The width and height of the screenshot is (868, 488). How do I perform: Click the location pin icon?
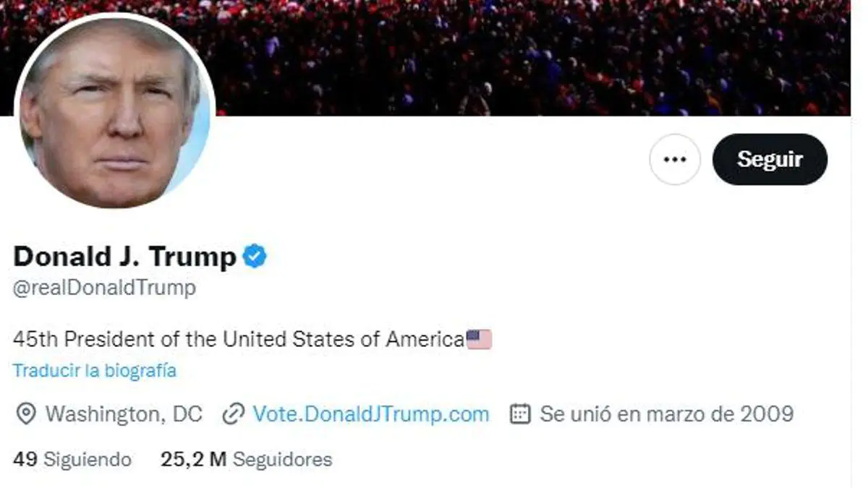click(26, 414)
